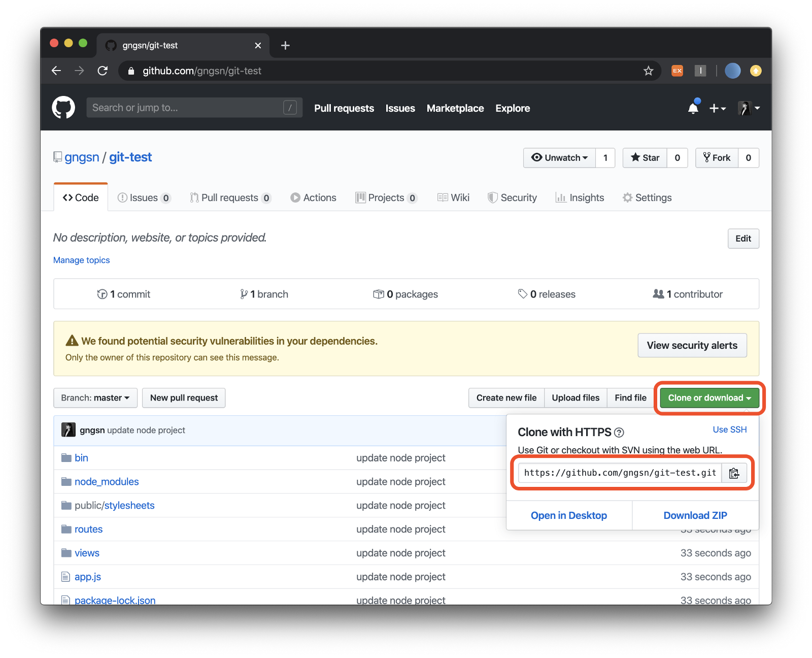This screenshot has height=658, width=812.
Task: Select the HTTPS clone URL field
Action: (x=620, y=473)
